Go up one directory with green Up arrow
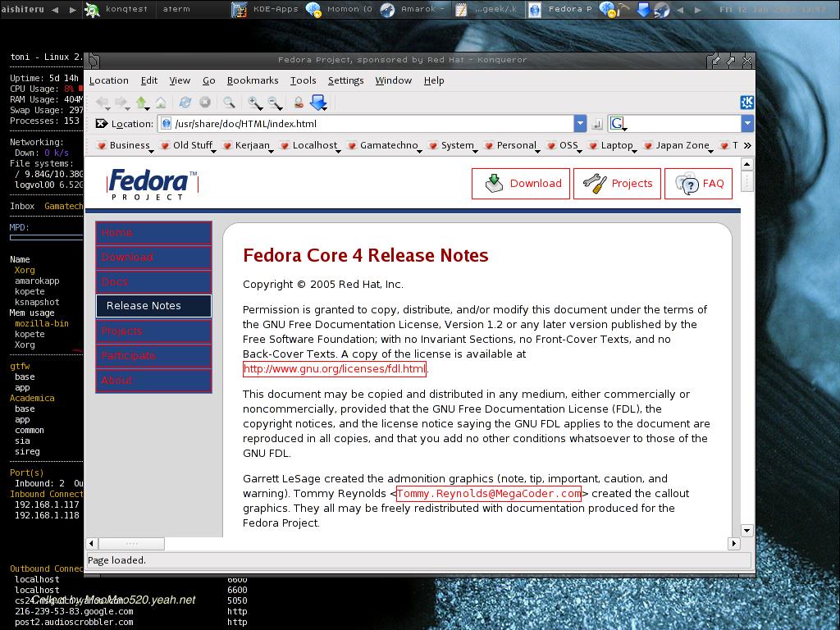 pos(142,103)
